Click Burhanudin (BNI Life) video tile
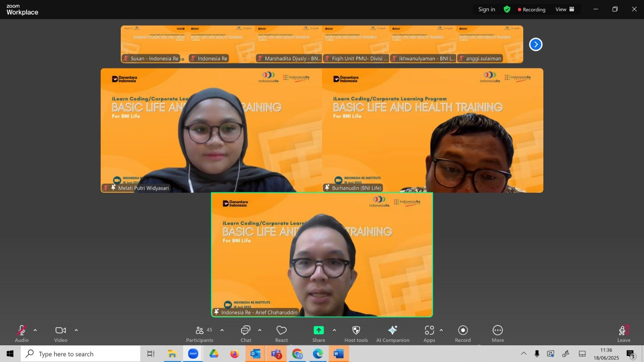 (433, 130)
